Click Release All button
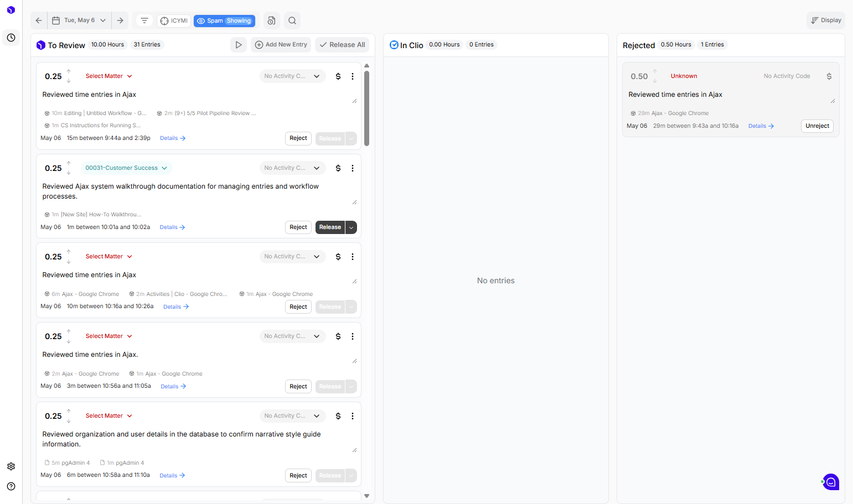Viewport: 853px width, 504px height. 343,45
